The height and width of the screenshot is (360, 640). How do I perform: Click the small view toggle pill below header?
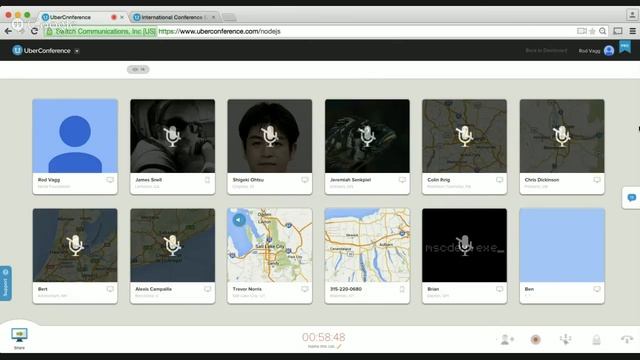(138, 69)
